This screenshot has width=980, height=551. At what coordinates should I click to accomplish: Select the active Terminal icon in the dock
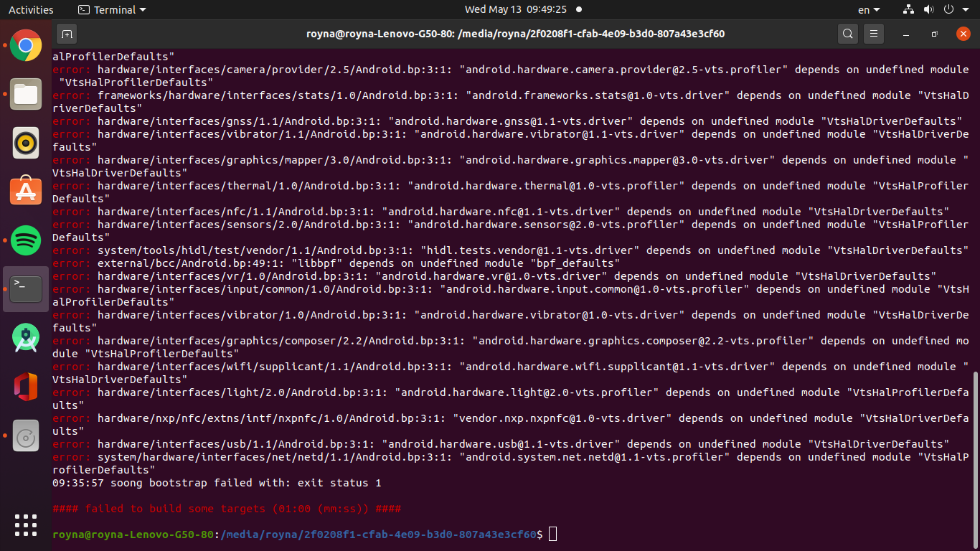25,289
